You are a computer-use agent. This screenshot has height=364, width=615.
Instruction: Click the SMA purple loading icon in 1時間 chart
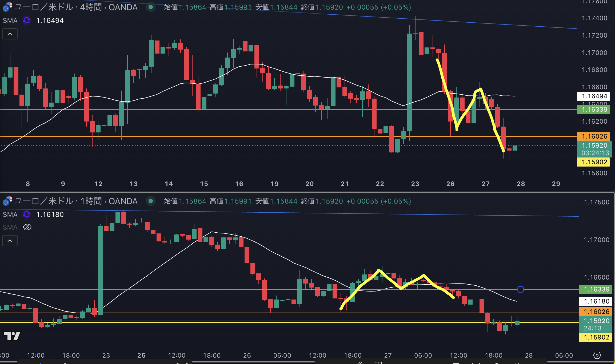pos(27,215)
